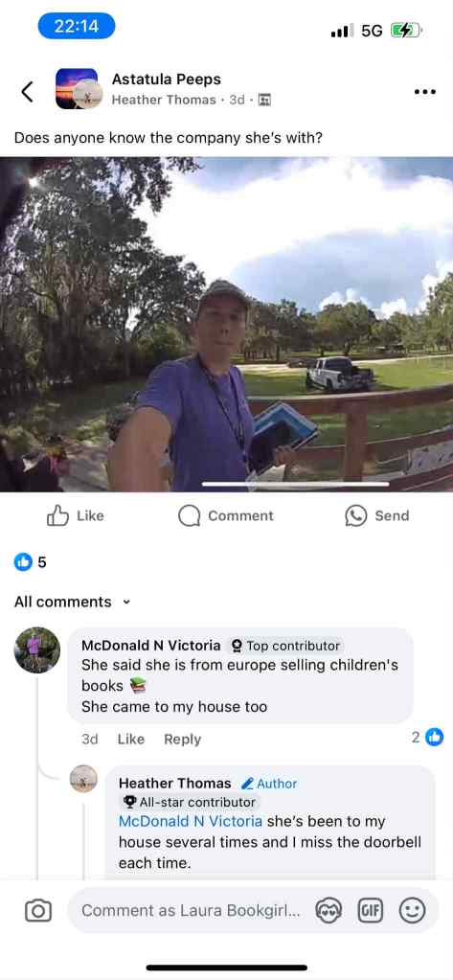Tap the thumbs-up Like icon under the video
This screenshot has height=980, width=453.
tap(57, 515)
